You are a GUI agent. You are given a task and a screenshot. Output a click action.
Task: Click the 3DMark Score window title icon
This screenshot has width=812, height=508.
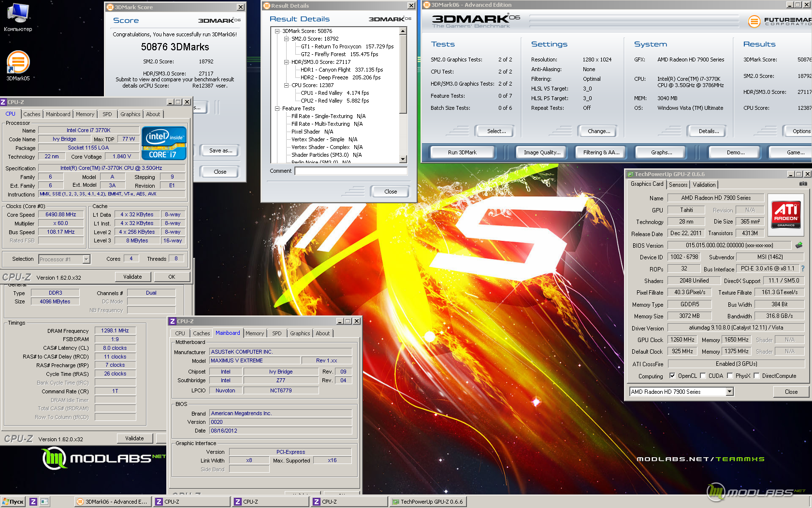[x=110, y=7]
